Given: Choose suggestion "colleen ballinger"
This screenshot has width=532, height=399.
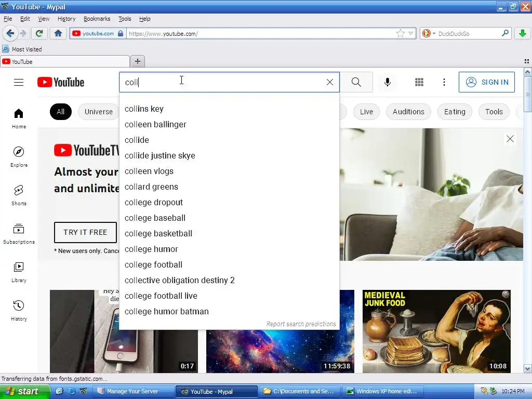Looking at the screenshot, I should click(229, 125).
